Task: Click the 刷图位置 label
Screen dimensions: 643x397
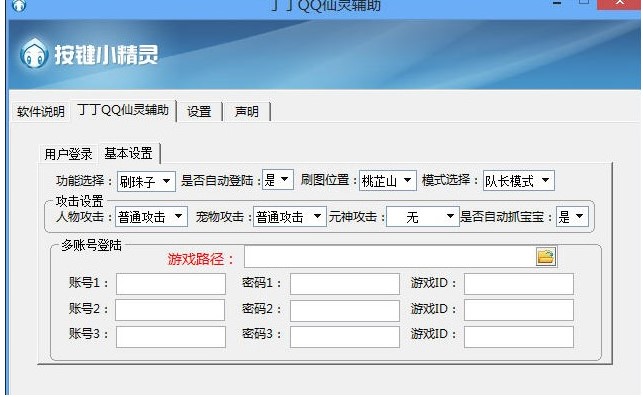Action: click(x=329, y=180)
